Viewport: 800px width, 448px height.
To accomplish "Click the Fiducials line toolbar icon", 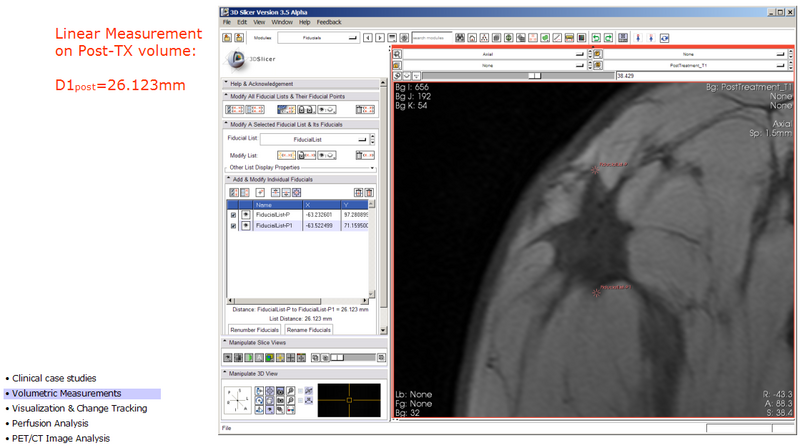I will 557,38.
